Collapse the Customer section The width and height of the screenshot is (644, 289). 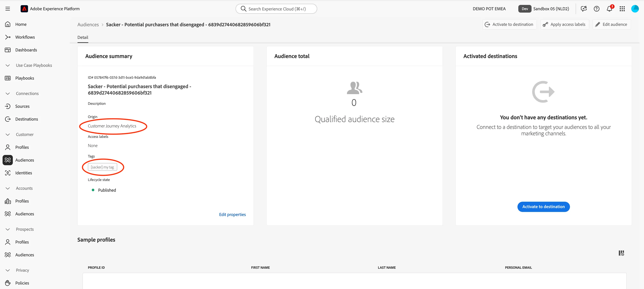8,134
